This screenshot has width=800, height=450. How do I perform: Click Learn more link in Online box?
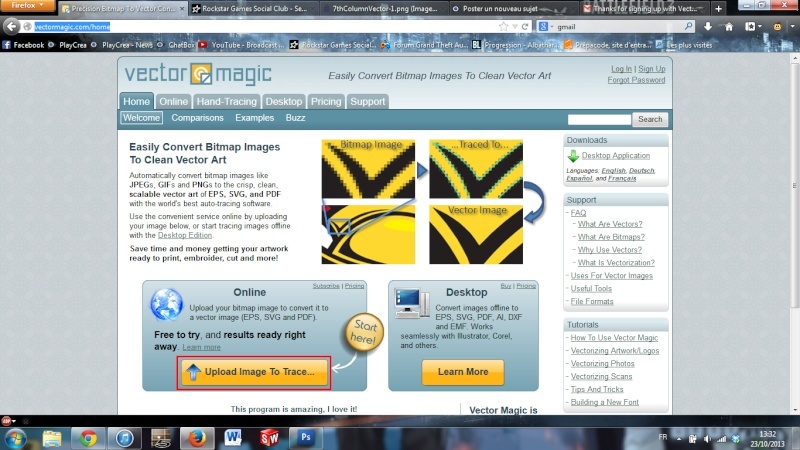coord(202,347)
